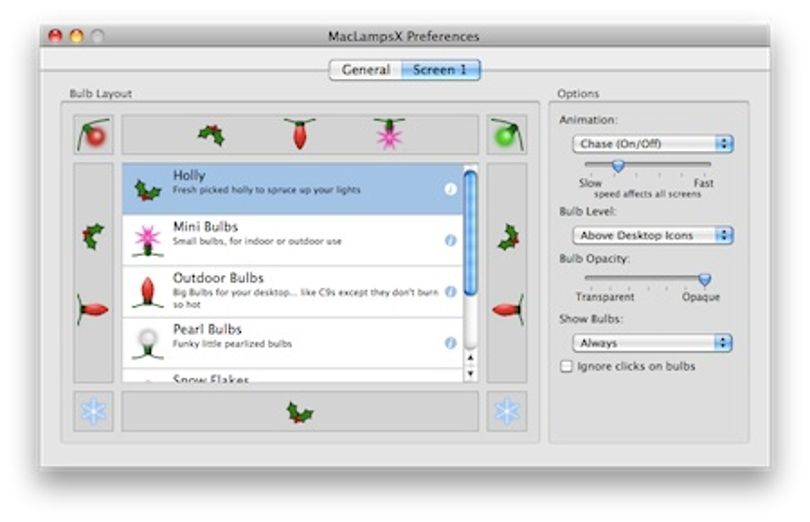Screen dimensions: 810x522
Task: Open the Show Bulbs dropdown set to Always
Action: tap(653, 343)
